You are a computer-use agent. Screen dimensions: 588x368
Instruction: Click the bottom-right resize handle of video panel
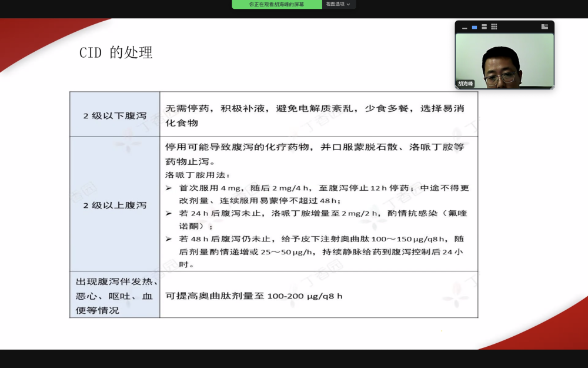[553, 88]
